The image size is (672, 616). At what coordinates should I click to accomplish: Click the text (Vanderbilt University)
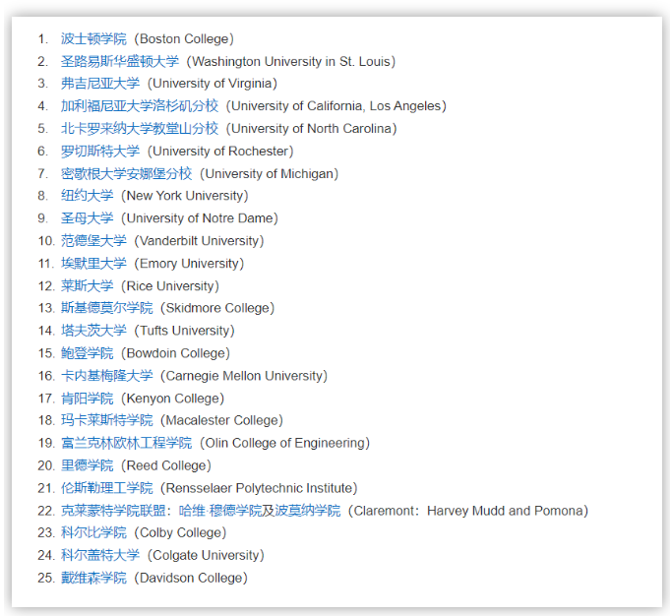point(200,241)
